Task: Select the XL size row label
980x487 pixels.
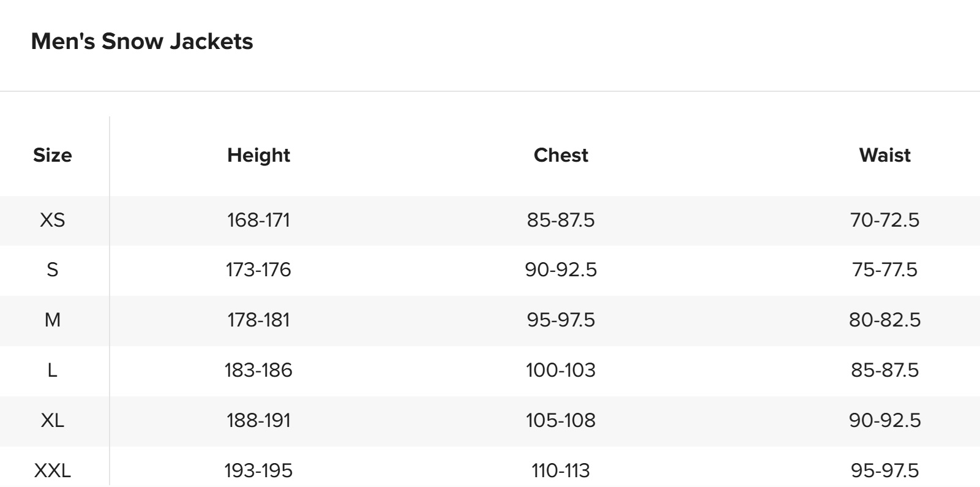Action: [x=53, y=421]
